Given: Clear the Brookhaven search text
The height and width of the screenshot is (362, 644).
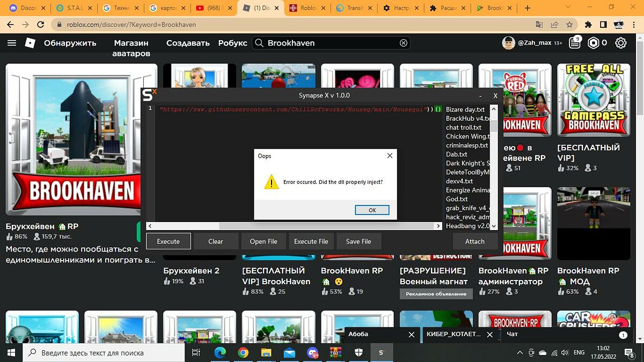Looking at the screenshot, I should coord(404,43).
